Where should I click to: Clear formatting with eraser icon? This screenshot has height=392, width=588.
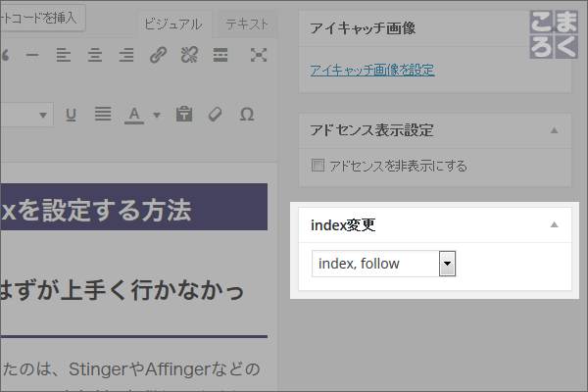[216, 114]
